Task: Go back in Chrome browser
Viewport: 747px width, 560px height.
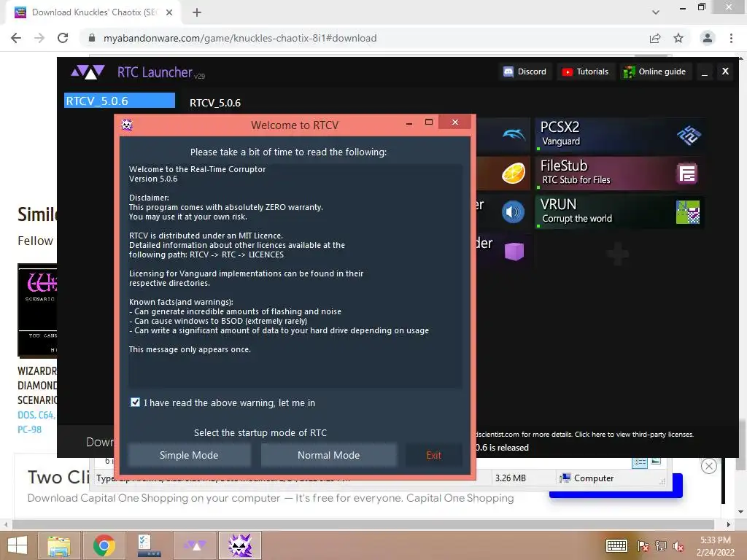Action: tap(16, 38)
